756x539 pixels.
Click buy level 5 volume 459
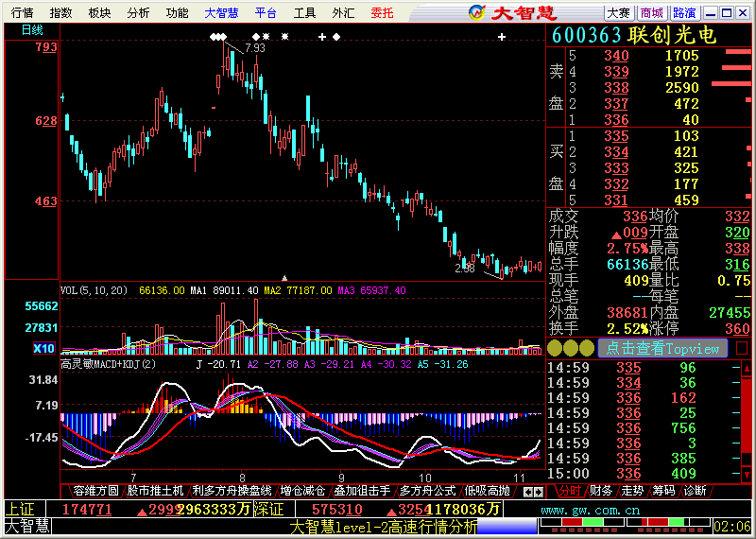pos(686,200)
